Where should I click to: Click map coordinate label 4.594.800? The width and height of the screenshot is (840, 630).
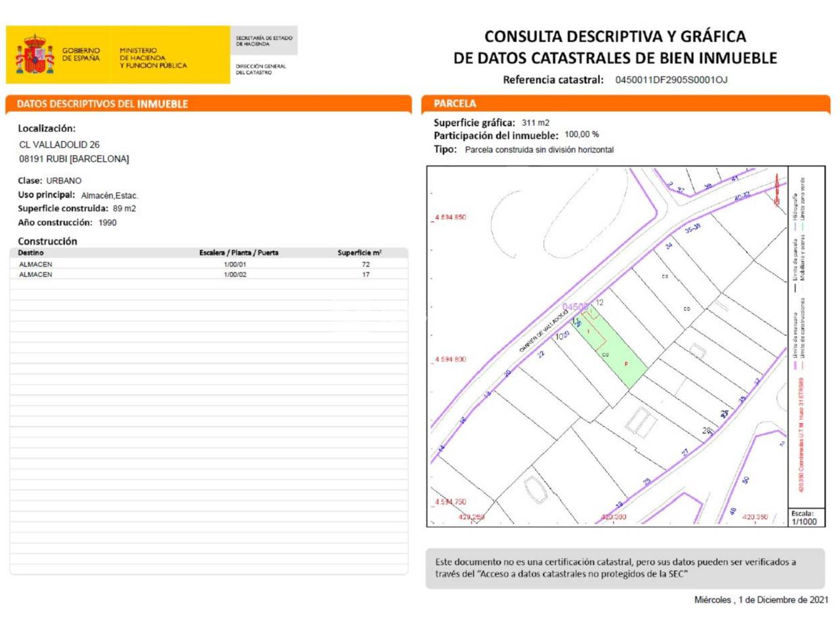click(450, 360)
